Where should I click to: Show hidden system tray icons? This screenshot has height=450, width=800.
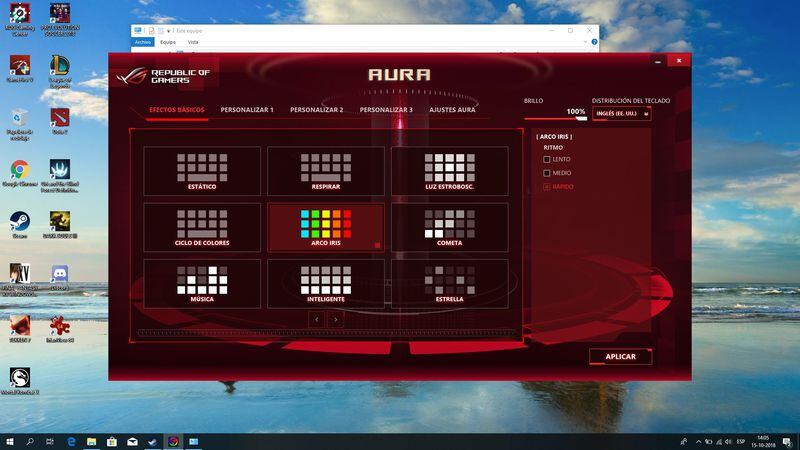[x=698, y=442]
